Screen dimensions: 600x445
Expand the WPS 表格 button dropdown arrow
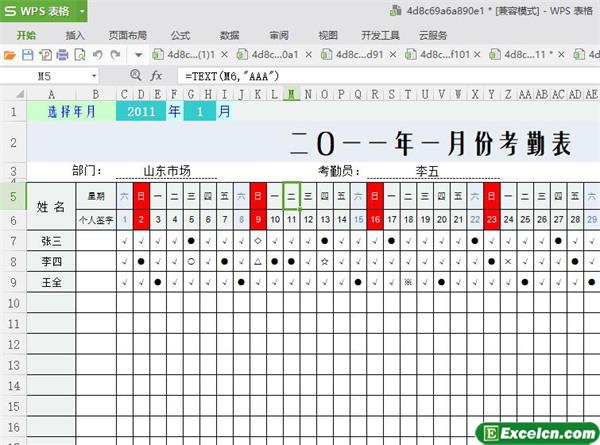coord(82,11)
